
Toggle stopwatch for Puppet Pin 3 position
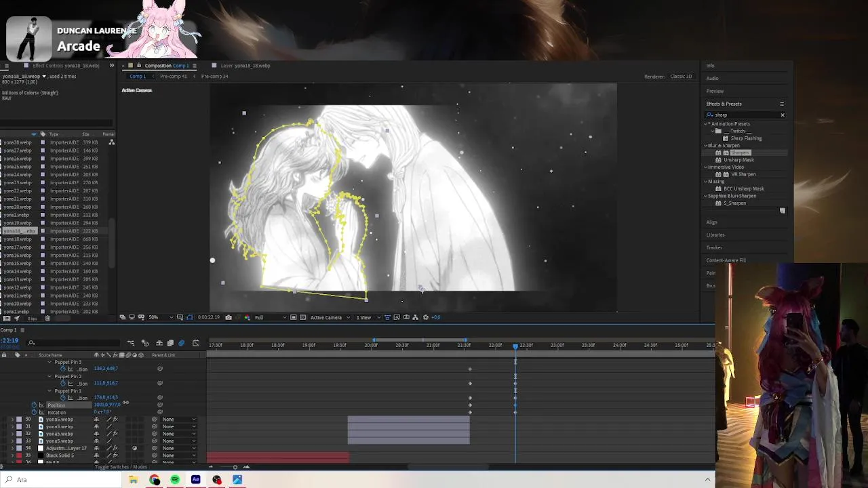[x=63, y=369]
